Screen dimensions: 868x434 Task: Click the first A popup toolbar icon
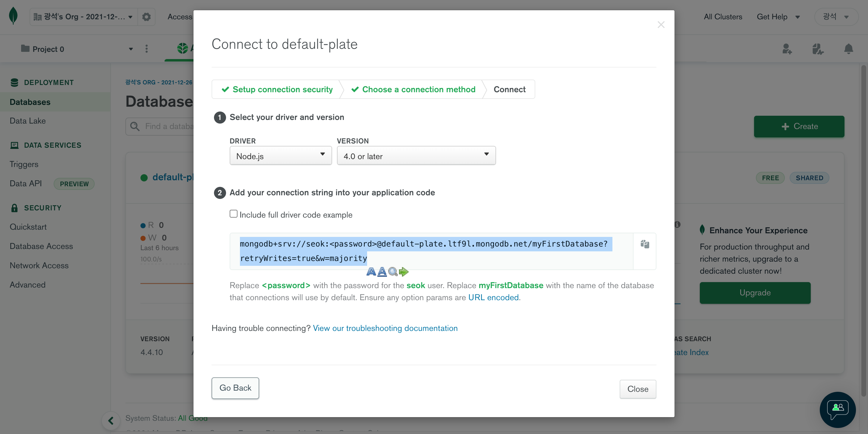(371, 272)
